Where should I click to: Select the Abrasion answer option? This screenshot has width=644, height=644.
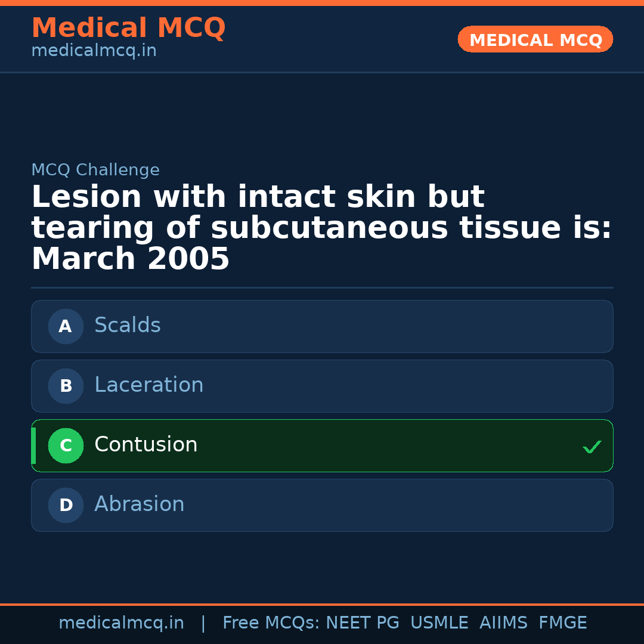click(x=322, y=505)
